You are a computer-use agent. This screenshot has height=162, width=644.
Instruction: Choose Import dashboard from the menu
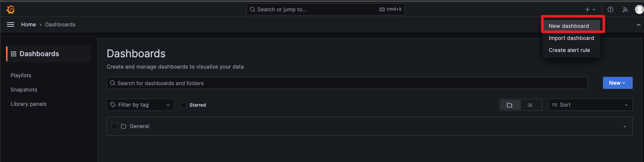click(571, 38)
